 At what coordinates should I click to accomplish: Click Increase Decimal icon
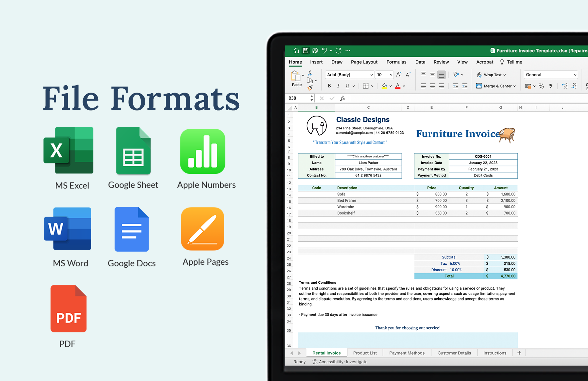tap(565, 86)
